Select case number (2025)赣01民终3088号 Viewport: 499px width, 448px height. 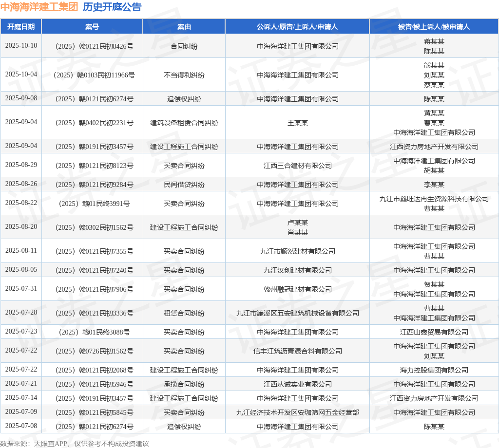tap(94, 332)
